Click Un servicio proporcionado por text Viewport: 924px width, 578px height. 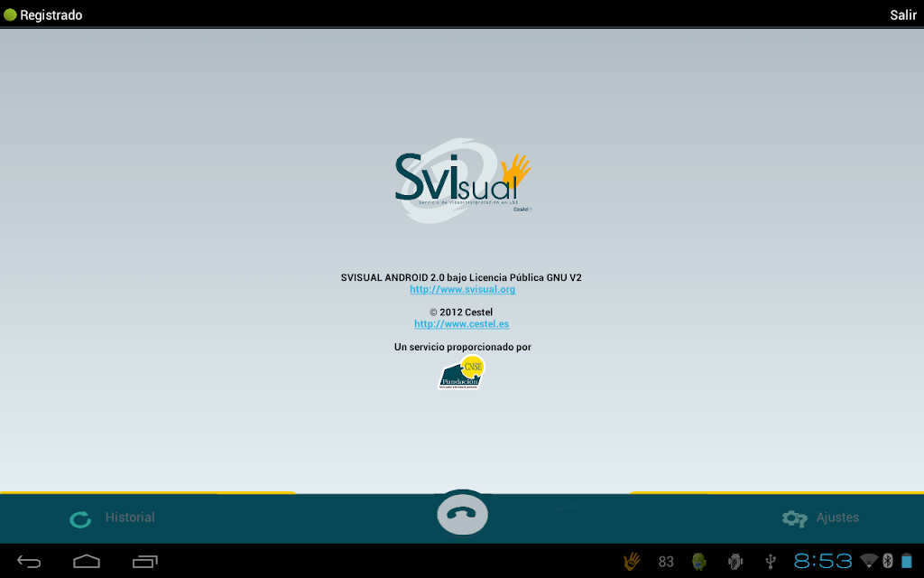(463, 347)
